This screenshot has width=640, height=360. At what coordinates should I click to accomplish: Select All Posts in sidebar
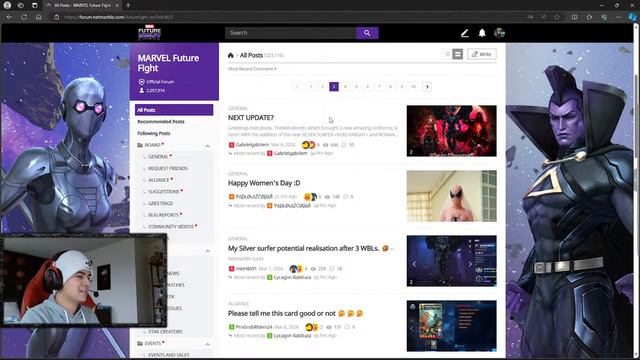click(x=174, y=110)
